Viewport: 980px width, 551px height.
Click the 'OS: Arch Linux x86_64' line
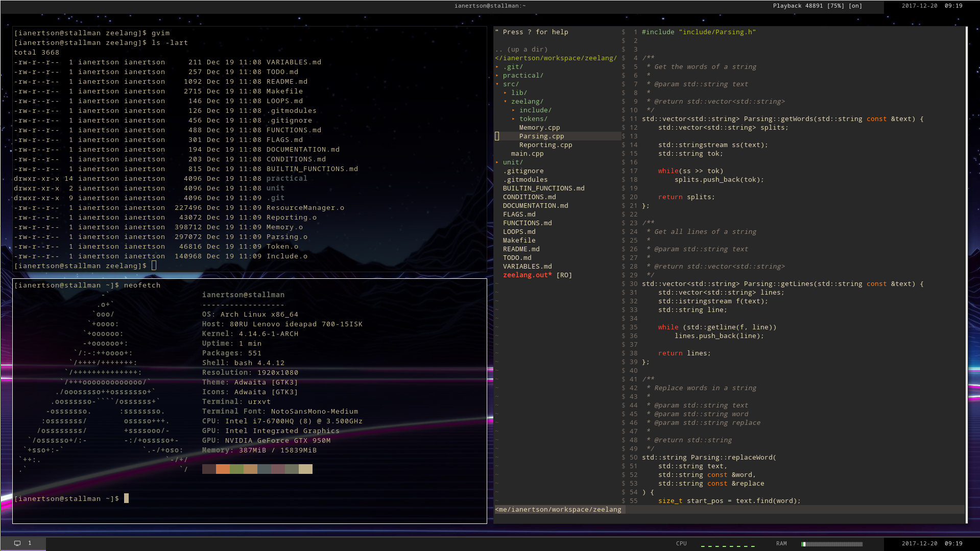[250, 315]
